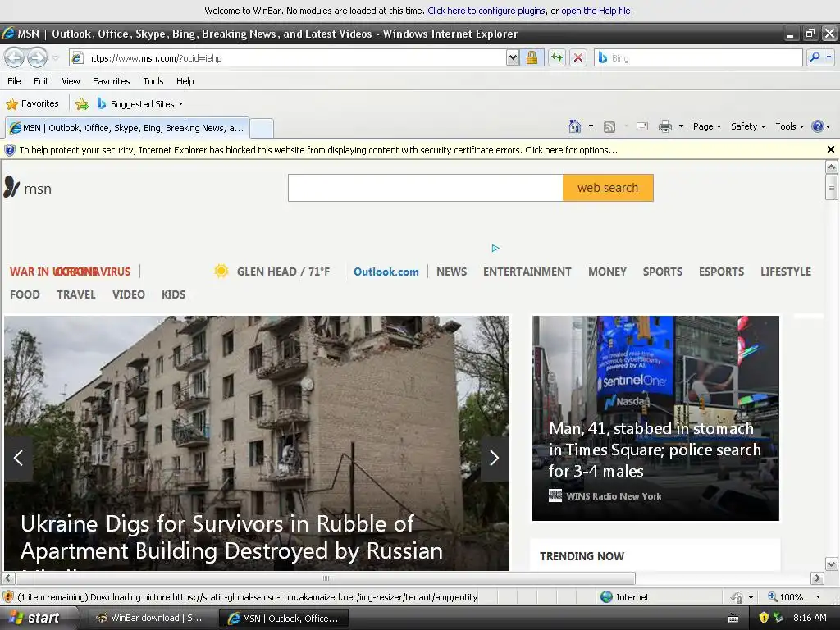Click the security lock icon in address bar
This screenshot has height=630, width=840.
pyautogui.click(x=532, y=57)
